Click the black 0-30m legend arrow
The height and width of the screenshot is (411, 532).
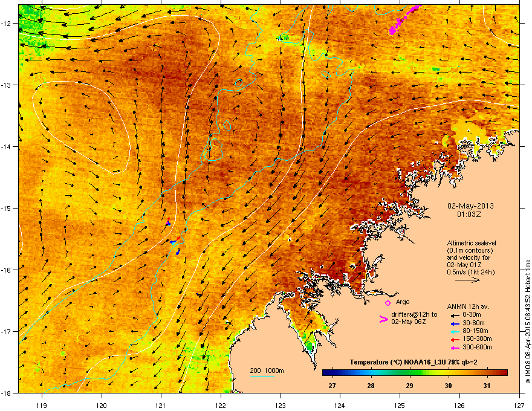click(x=455, y=315)
